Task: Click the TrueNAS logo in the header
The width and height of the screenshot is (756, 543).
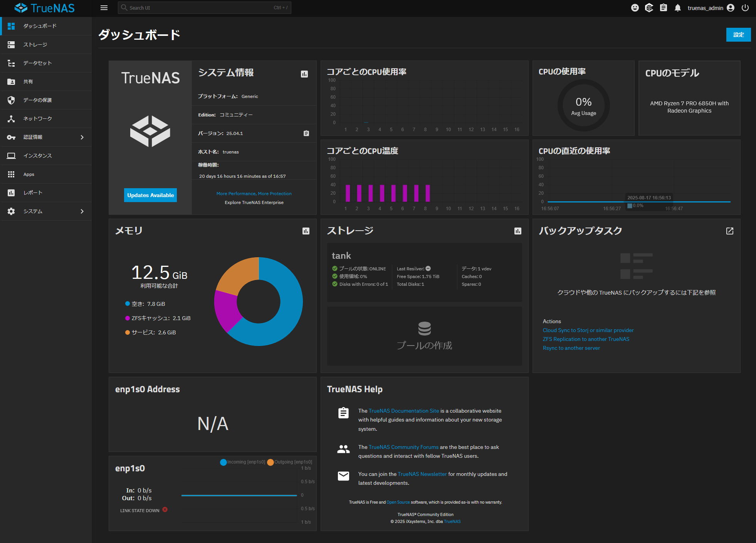Action: 45,8
